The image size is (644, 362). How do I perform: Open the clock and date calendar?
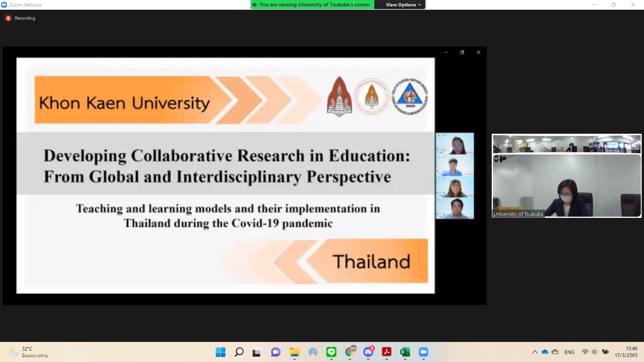pos(626,352)
